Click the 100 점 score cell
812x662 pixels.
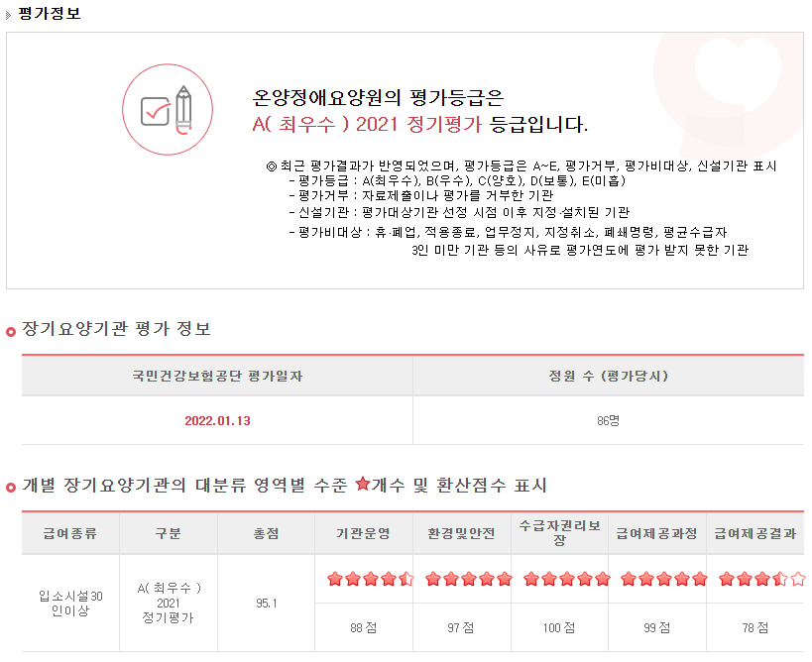(559, 628)
